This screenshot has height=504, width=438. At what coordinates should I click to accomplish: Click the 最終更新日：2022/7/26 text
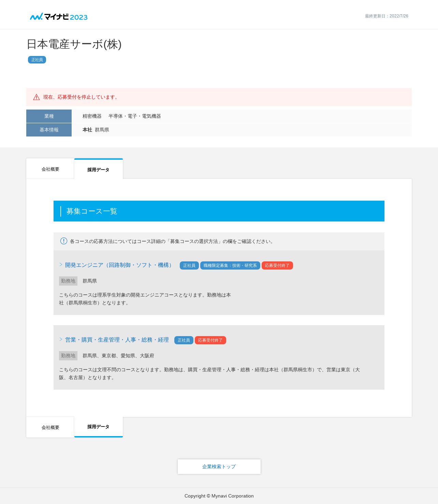(386, 16)
